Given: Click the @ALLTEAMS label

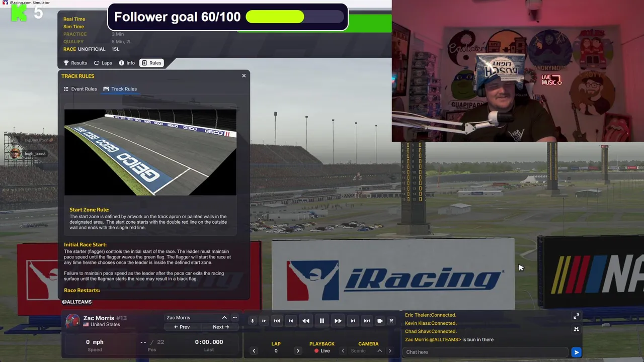Looking at the screenshot, I should (77, 302).
